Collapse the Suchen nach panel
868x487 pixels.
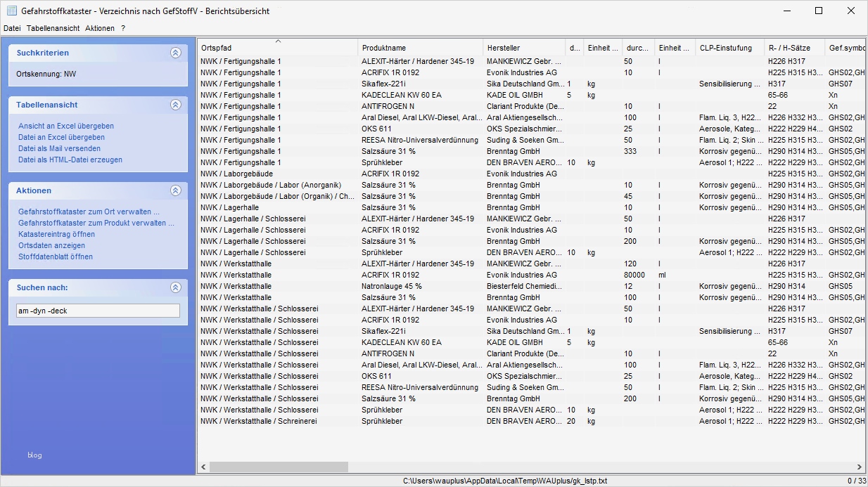[x=175, y=287]
